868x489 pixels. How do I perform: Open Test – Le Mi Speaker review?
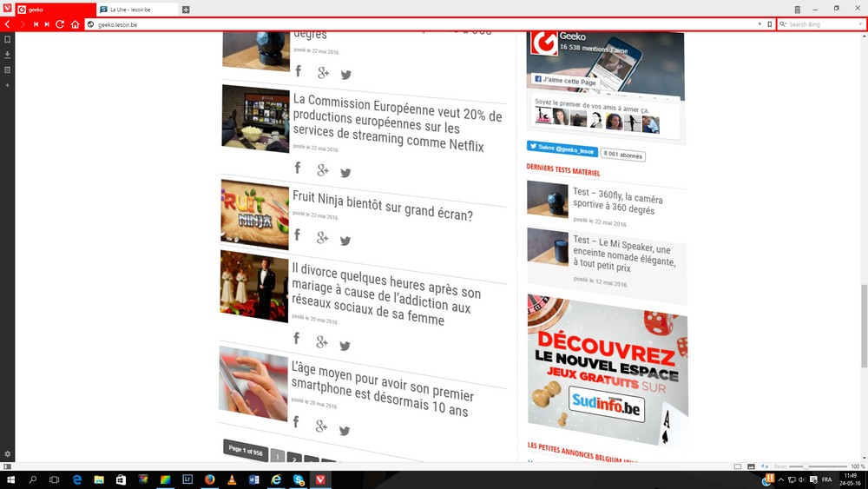tap(624, 254)
